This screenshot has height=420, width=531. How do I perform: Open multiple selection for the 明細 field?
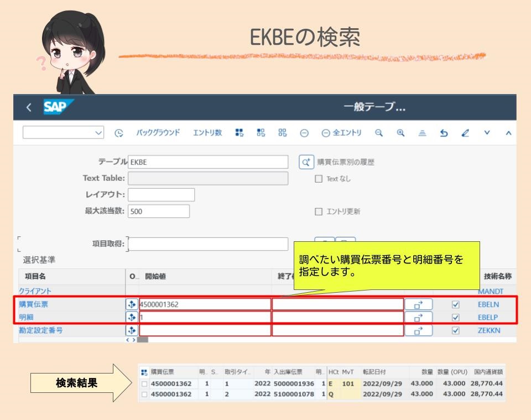[x=131, y=317]
